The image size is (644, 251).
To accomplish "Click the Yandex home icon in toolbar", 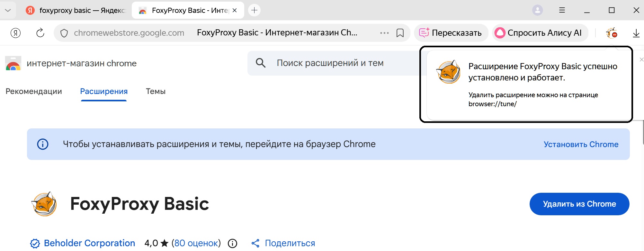I will pyautogui.click(x=15, y=33).
